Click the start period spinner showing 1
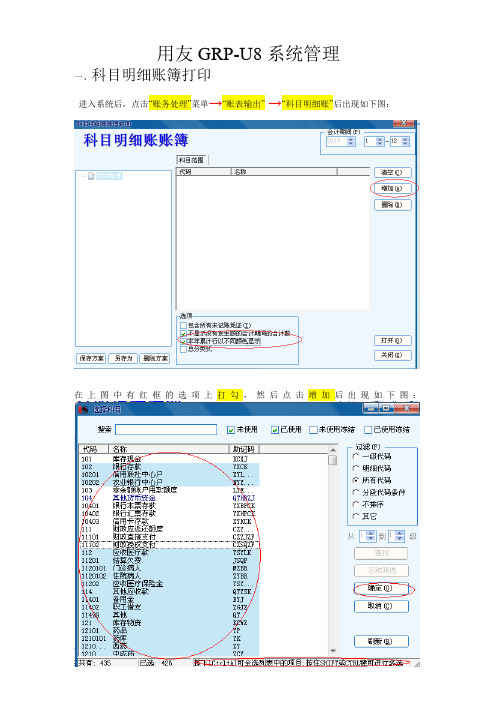The width and height of the screenshot is (496, 702). pos(374,141)
